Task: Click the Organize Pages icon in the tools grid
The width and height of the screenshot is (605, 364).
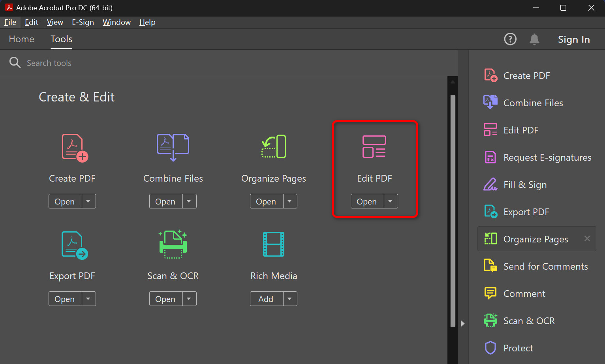Action: point(274,146)
